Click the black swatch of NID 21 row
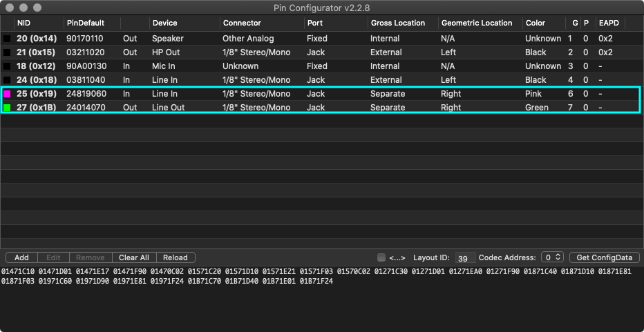The image size is (644, 332). click(x=7, y=52)
